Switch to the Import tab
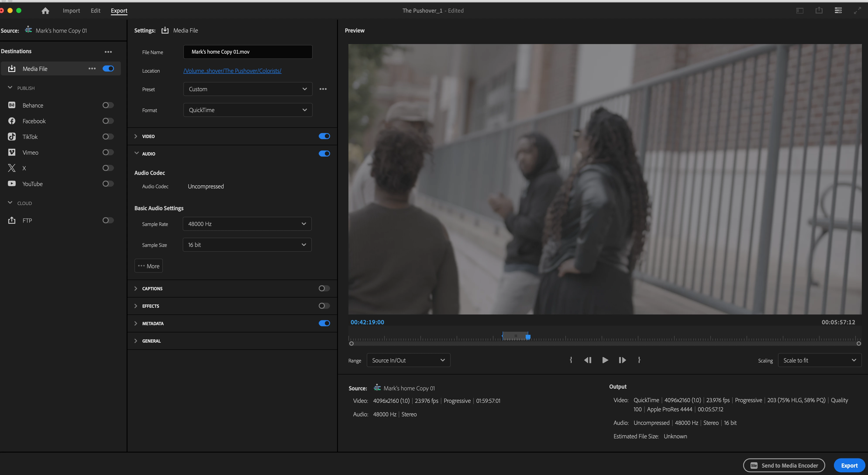 (x=71, y=11)
